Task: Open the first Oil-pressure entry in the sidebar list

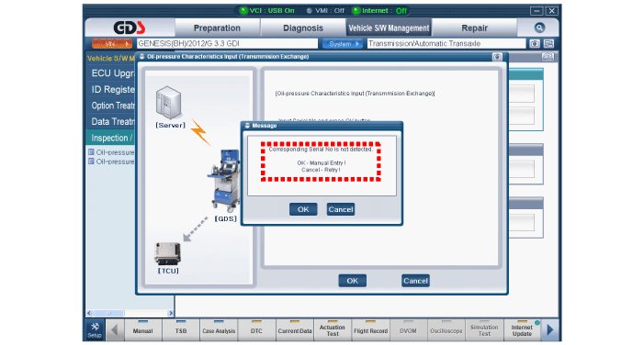Action: tap(111, 152)
